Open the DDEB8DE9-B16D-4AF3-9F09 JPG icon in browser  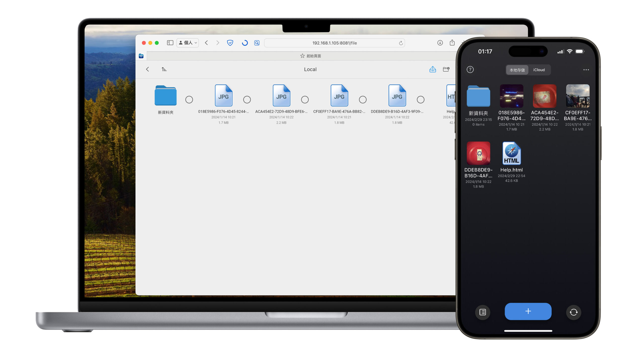tap(397, 95)
